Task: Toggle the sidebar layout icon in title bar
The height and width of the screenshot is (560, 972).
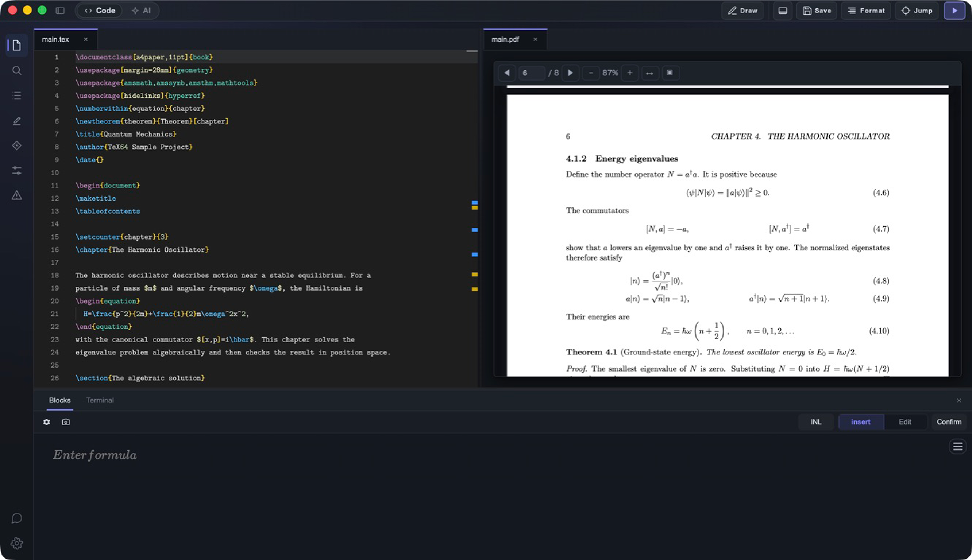Action: pyautogui.click(x=60, y=11)
